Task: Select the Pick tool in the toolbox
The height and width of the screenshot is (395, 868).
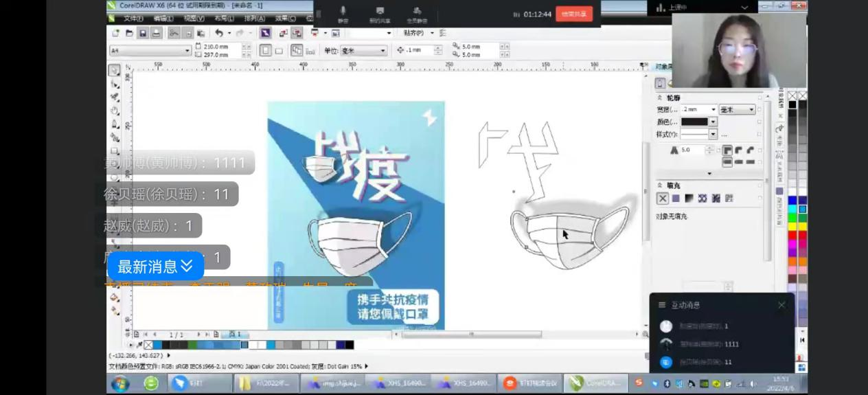Action: click(x=114, y=70)
